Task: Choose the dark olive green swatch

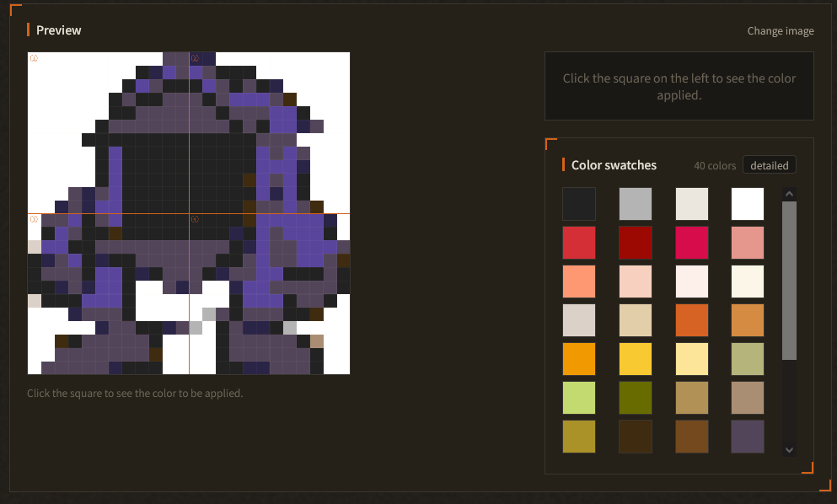Action: pyautogui.click(x=636, y=398)
